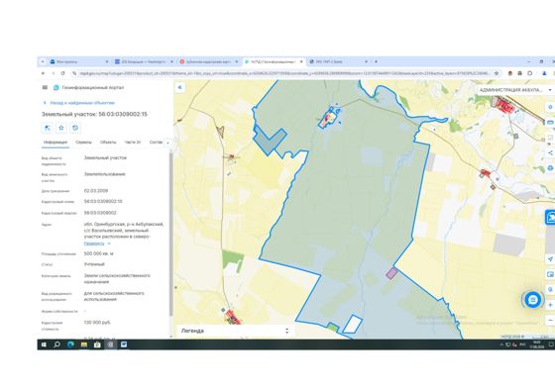Show more tabs via right arrow

tap(167, 143)
